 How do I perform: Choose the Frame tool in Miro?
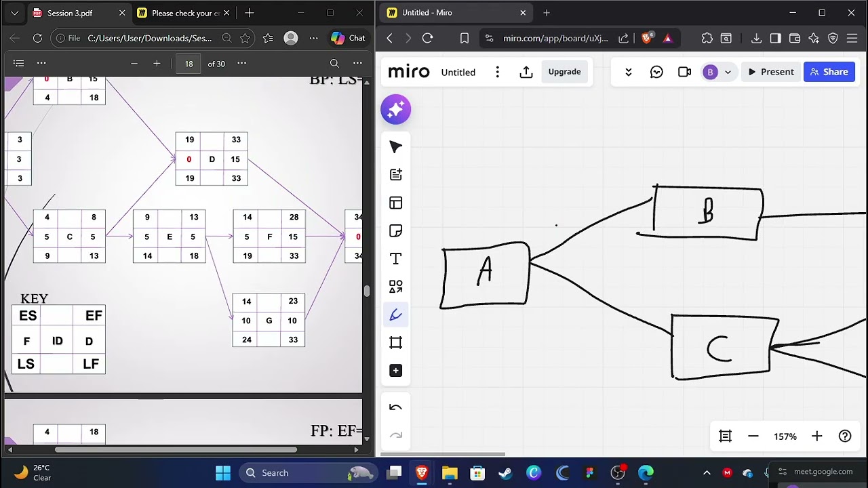[396, 342]
